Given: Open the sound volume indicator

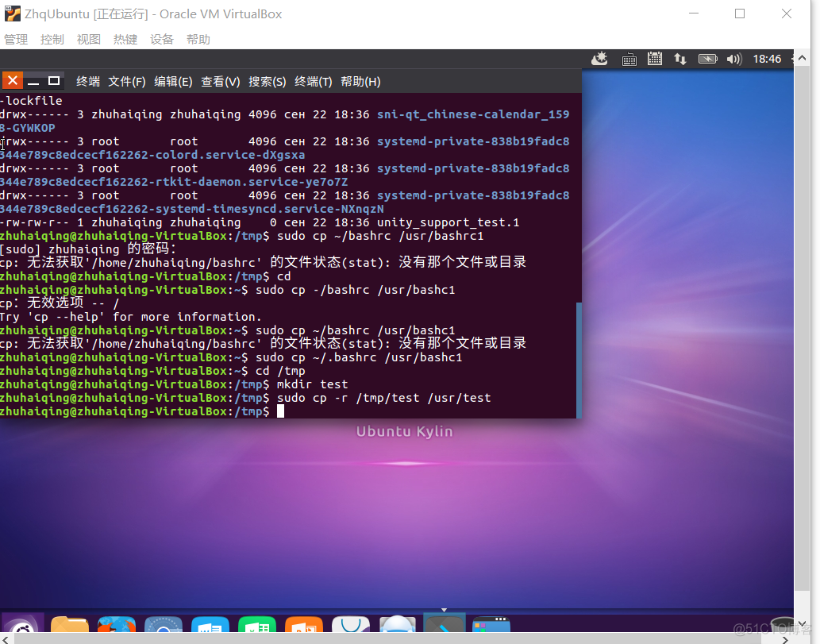Looking at the screenshot, I should tap(734, 59).
